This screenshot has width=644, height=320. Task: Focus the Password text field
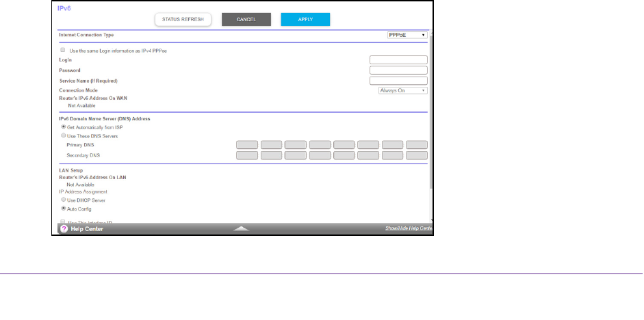(x=398, y=70)
